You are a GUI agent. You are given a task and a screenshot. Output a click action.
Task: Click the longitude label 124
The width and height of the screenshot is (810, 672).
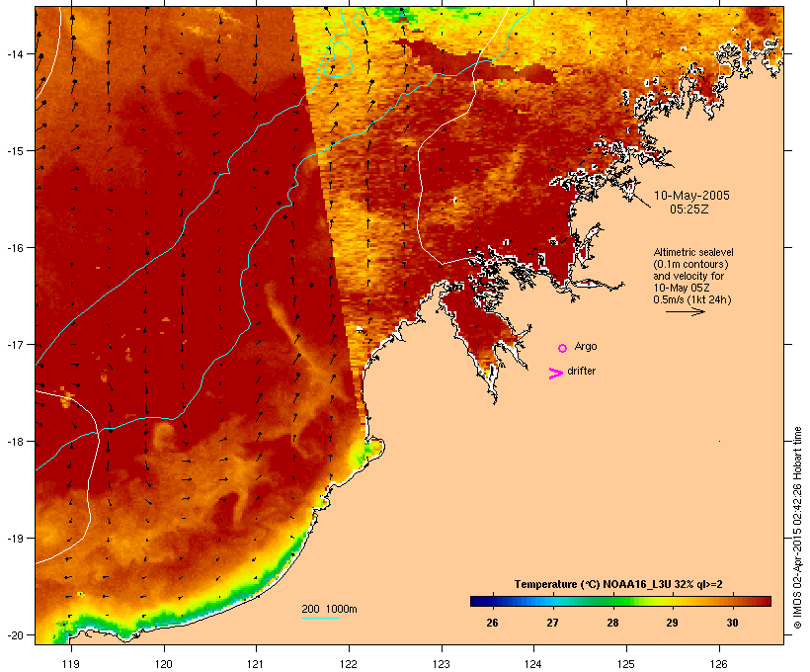click(533, 664)
